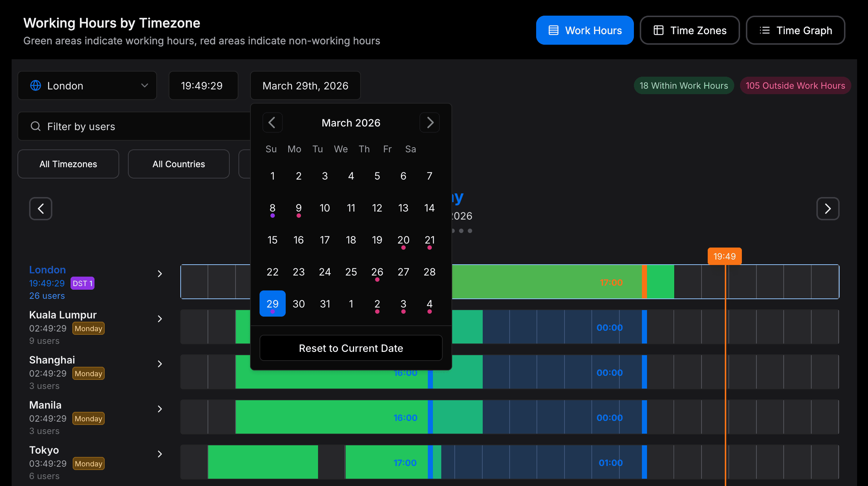
Task: Expand the Tokyo timezone row
Action: pyautogui.click(x=160, y=454)
